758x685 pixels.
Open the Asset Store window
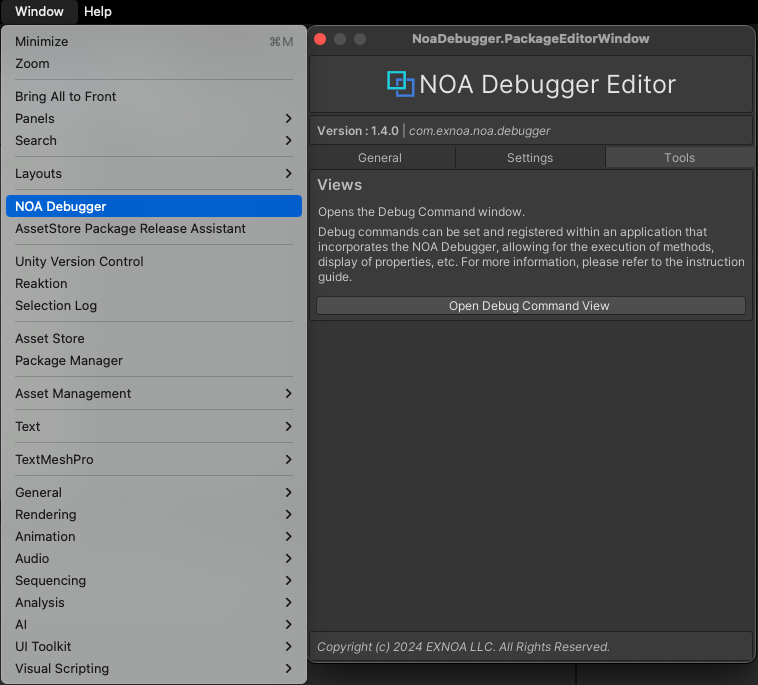coord(154,338)
